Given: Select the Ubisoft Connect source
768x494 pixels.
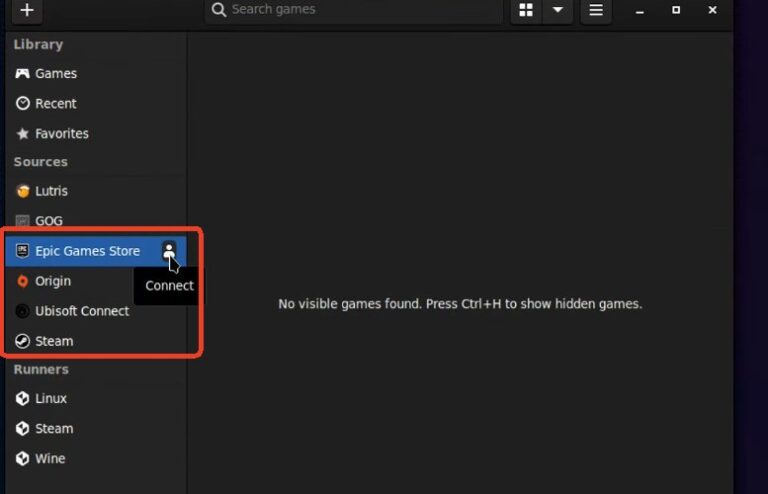Looking at the screenshot, I should click(96, 311).
